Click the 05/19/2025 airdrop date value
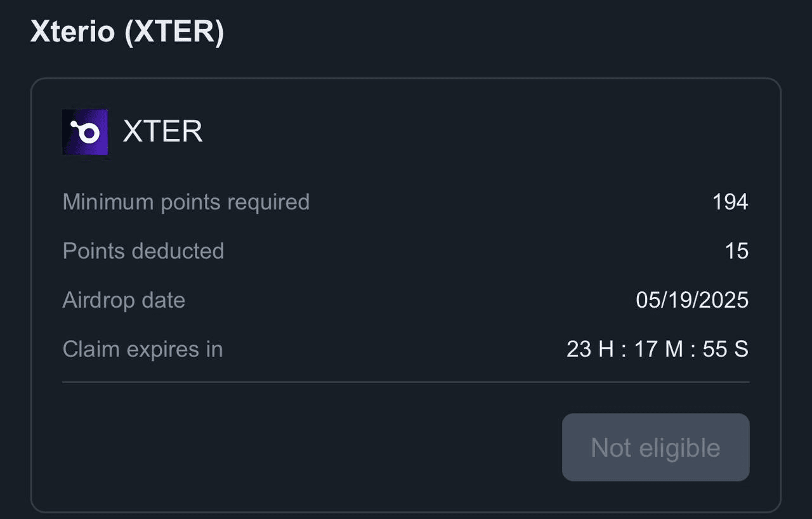Viewport: 812px width, 519px height. [692, 300]
